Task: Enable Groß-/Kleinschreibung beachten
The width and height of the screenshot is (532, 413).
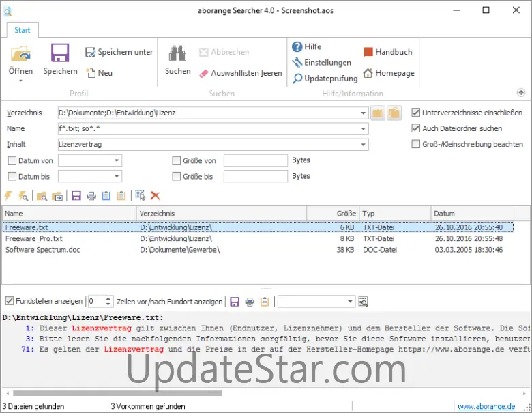Action: (415, 144)
